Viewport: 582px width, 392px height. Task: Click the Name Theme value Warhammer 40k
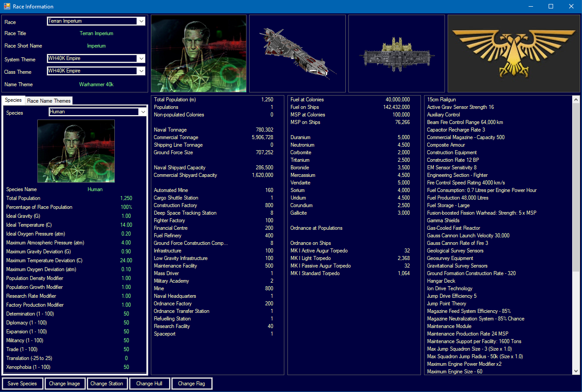(x=96, y=84)
